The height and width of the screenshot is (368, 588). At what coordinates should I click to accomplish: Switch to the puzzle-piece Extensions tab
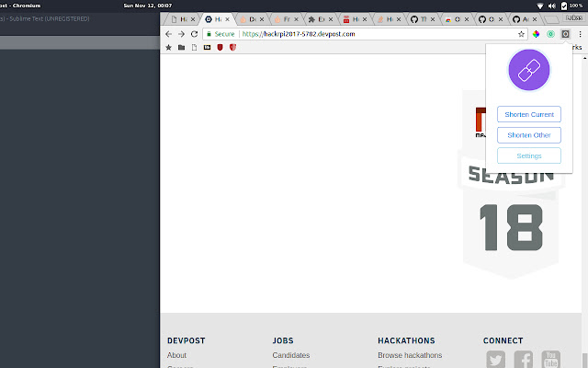tap(320, 19)
